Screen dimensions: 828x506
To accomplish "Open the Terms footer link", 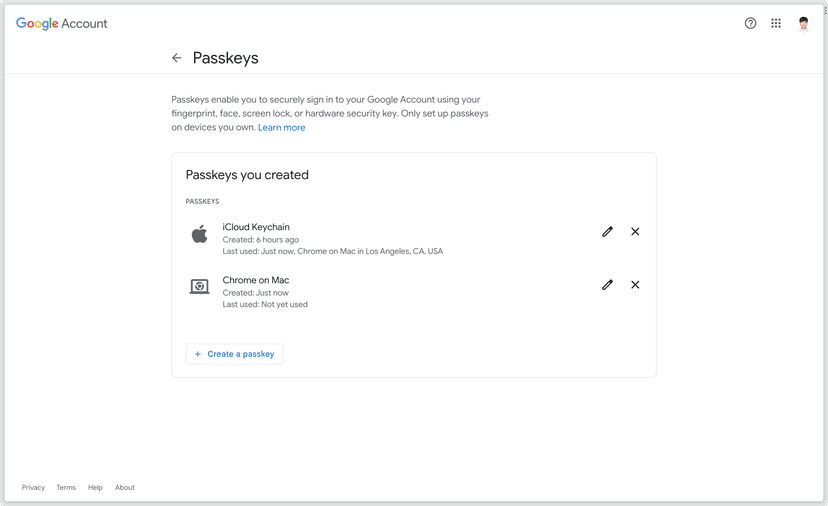I will click(66, 488).
